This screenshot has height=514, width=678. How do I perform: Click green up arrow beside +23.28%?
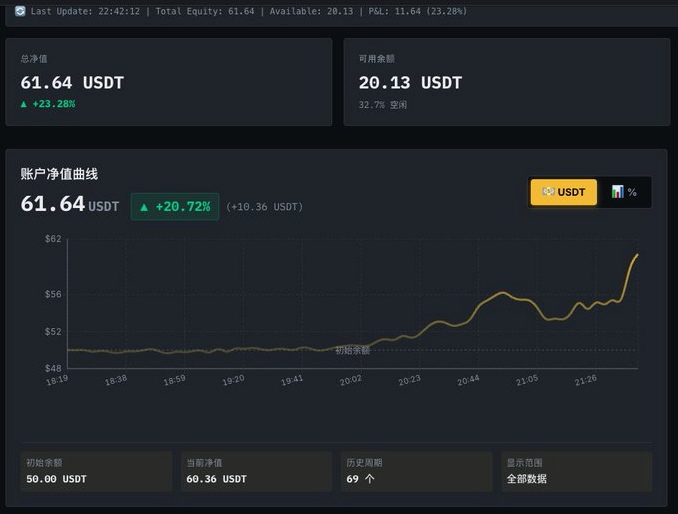[x=24, y=104]
